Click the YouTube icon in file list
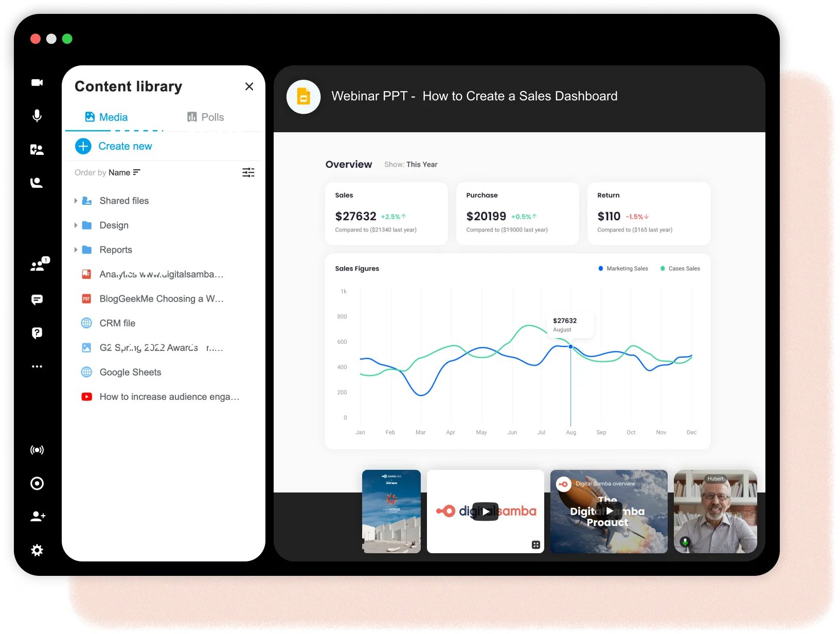 coord(86,397)
